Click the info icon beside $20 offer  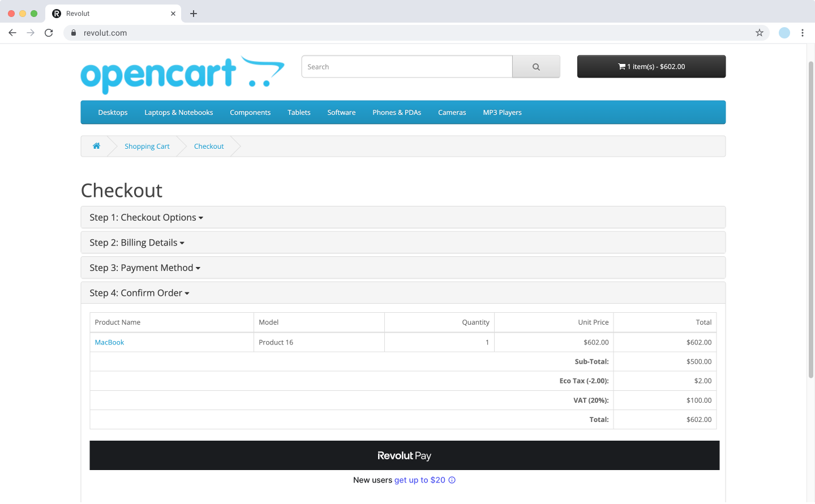[452, 480]
